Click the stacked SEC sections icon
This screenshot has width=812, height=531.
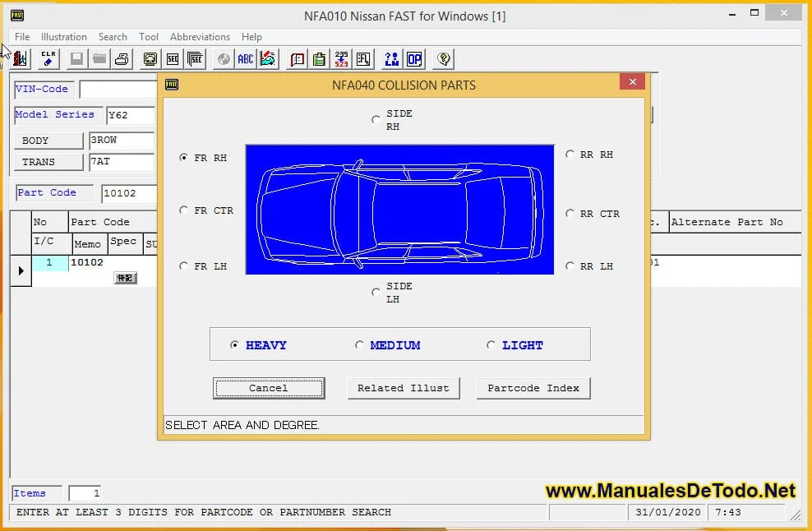(196, 59)
